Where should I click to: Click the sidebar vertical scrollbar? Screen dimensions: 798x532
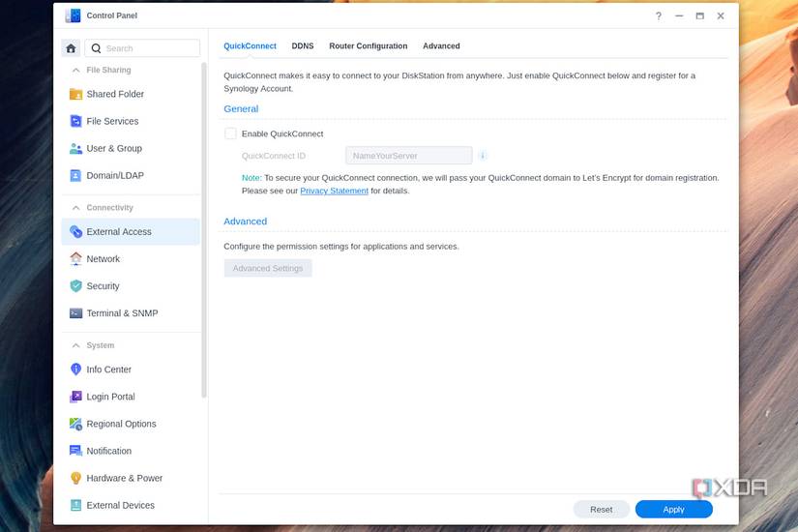tap(204, 229)
